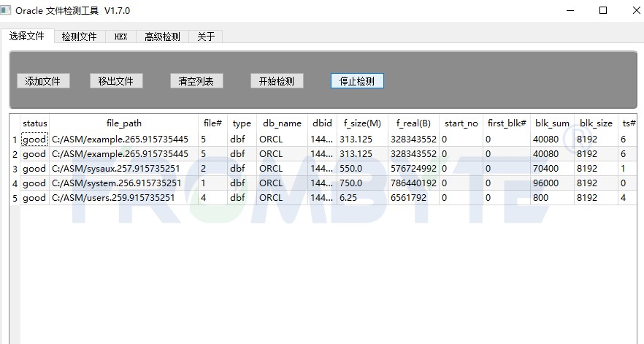Click the file_path column header
This screenshot has height=344, width=644.
pyautogui.click(x=124, y=123)
